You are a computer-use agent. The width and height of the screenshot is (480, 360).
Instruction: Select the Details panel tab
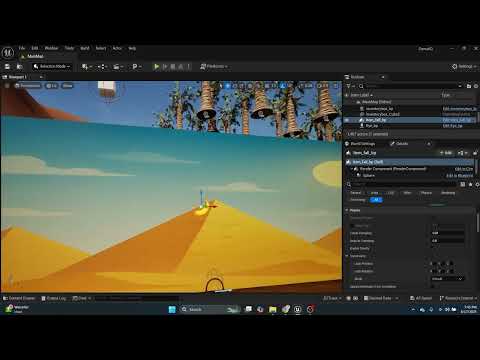(x=399, y=144)
